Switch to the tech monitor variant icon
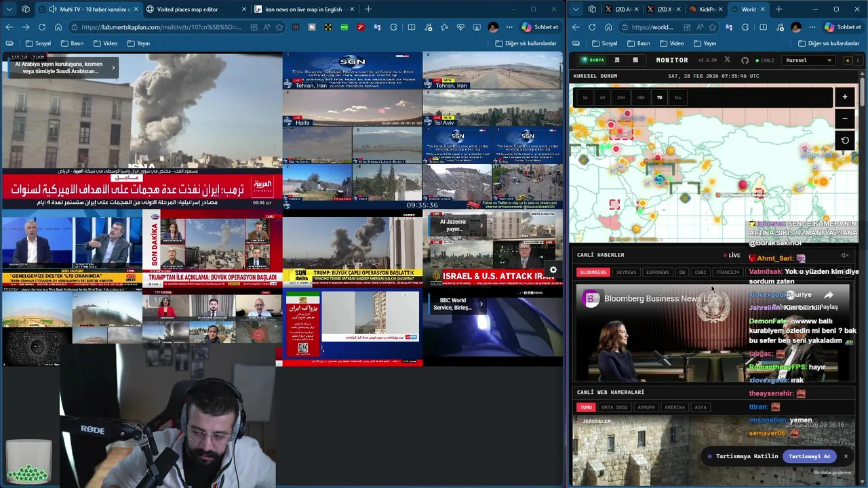Viewport: 868px width, 488px height. (617, 60)
